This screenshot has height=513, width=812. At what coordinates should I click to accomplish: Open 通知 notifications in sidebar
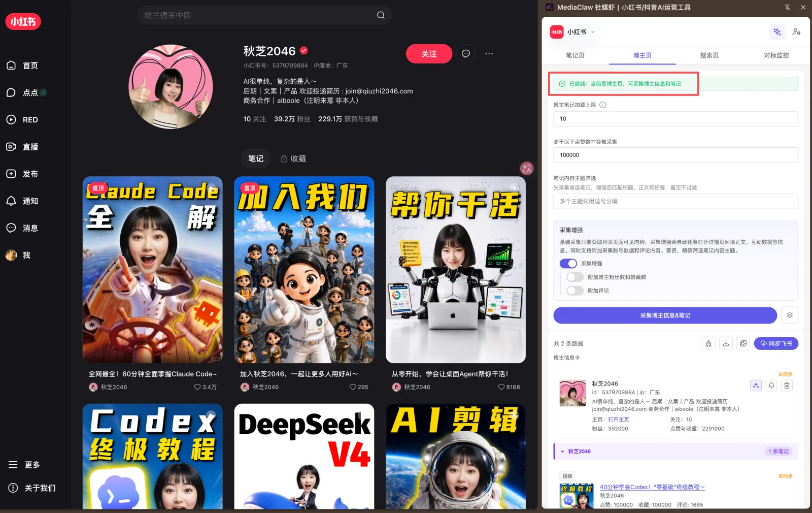pyautogui.click(x=22, y=201)
